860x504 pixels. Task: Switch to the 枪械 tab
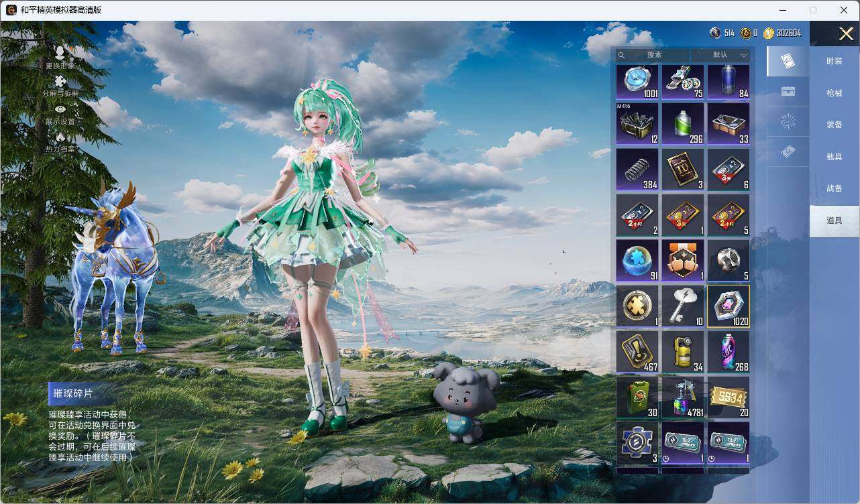point(834,93)
